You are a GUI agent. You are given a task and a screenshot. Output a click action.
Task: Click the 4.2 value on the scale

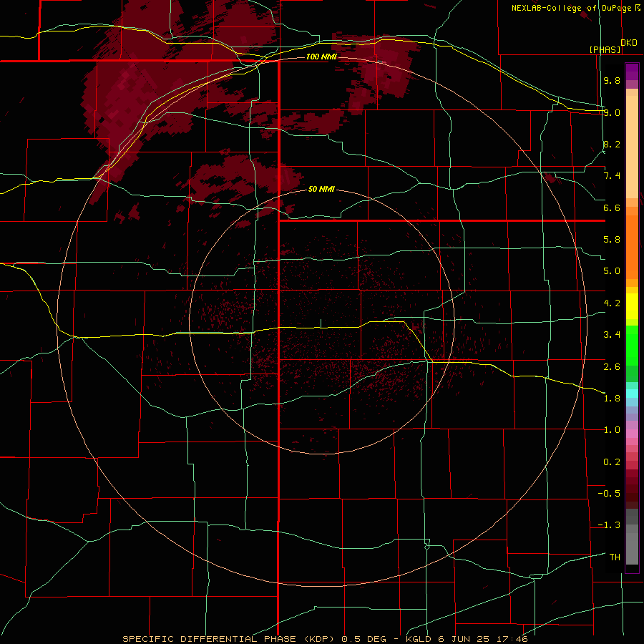tap(612, 303)
